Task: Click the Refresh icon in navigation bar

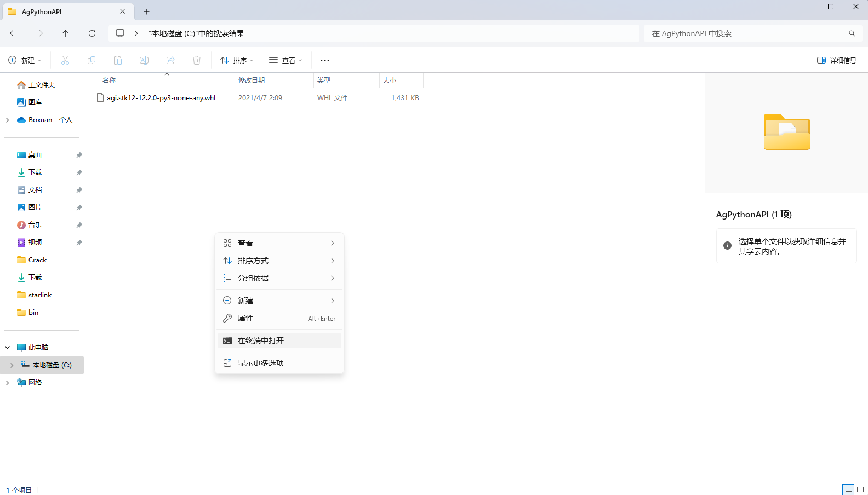Action: pos(92,33)
